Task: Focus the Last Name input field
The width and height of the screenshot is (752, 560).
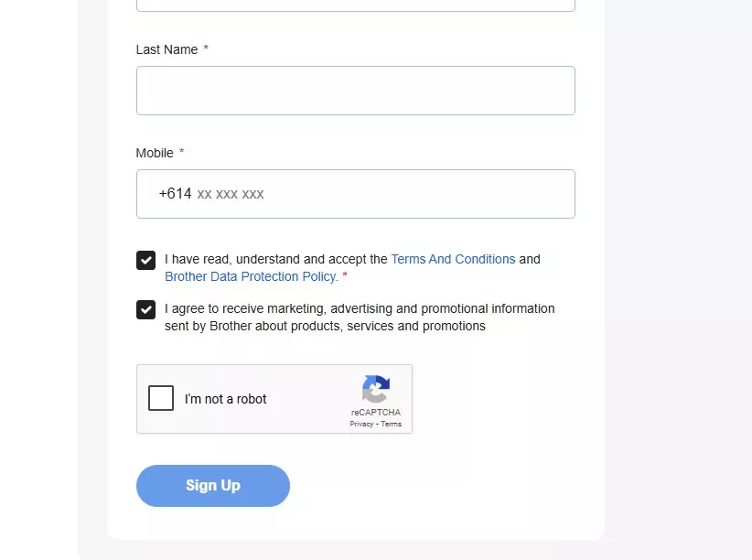Action: 355,91
